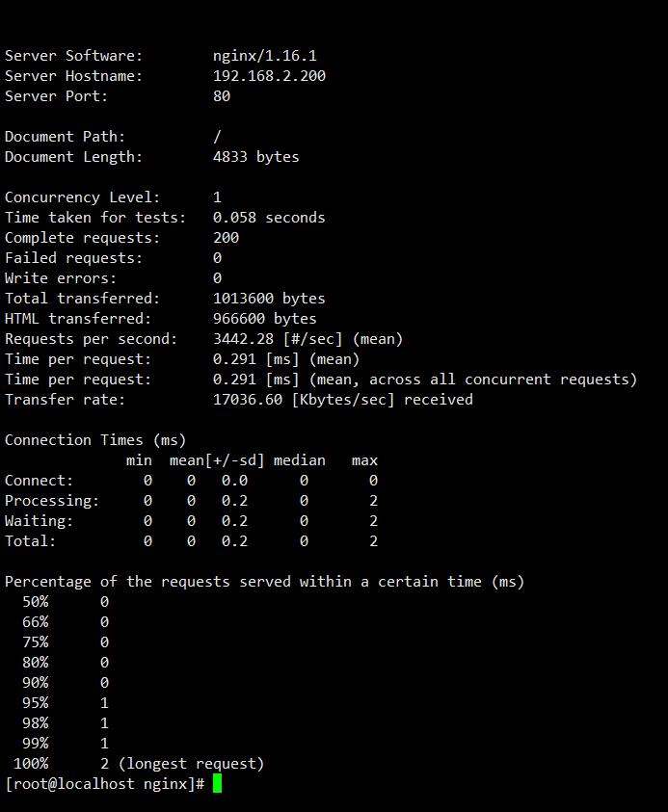Click the Total transferred 1013600 bytes value
The image size is (668, 812).
point(269,299)
